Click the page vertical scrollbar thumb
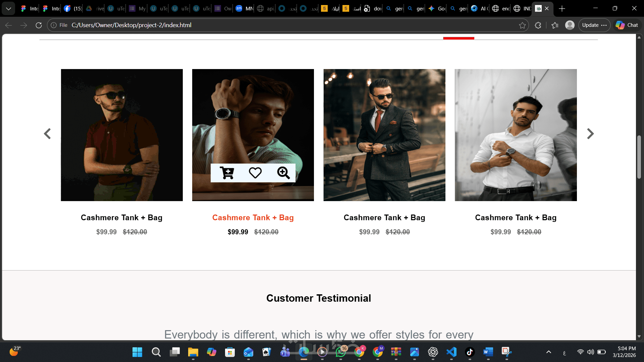 pyautogui.click(x=639, y=157)
